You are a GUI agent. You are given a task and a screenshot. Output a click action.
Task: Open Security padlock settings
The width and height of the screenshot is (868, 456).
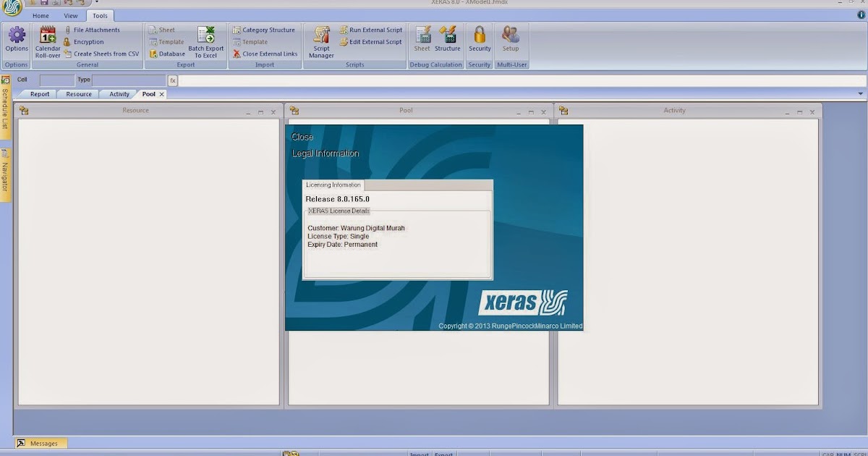pyautogui.click(x=480, y=39)
